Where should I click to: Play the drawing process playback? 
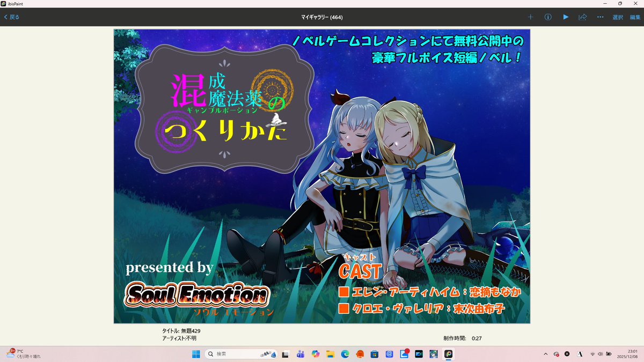click(x=566, y=17)
